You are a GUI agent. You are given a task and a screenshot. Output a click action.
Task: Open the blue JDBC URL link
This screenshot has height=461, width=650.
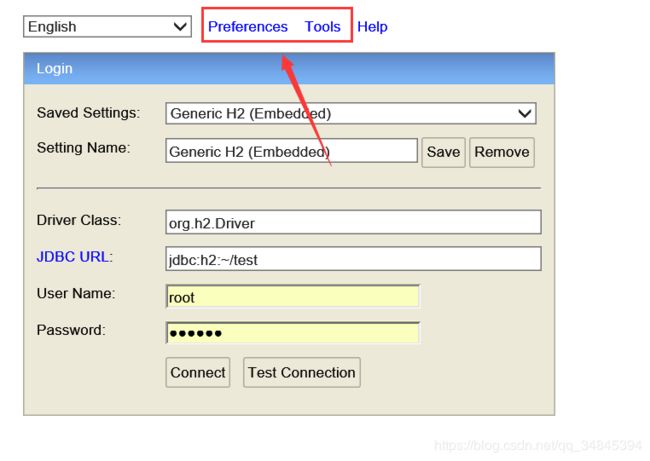click(x=73, y=257)
